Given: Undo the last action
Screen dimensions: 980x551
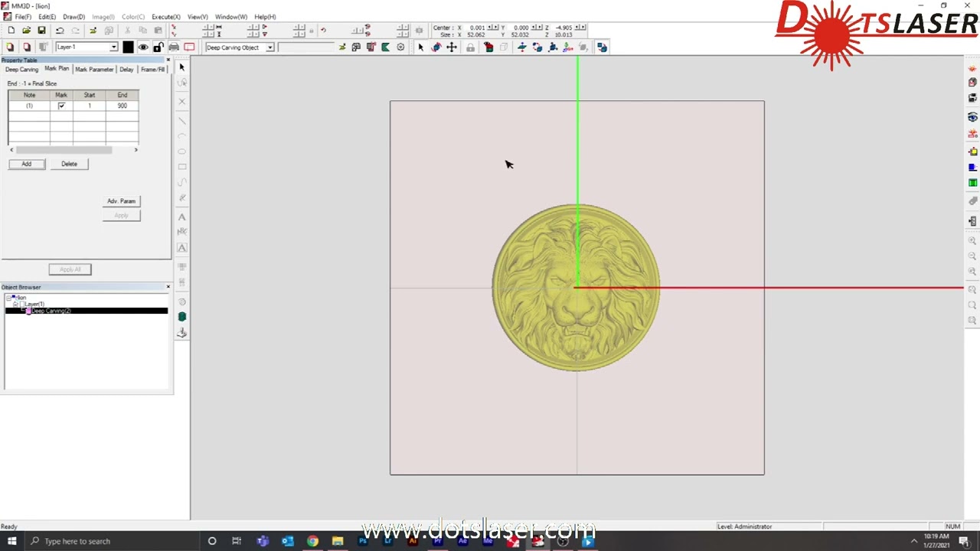Looking at the screenshot, I should tap(59, 31).
